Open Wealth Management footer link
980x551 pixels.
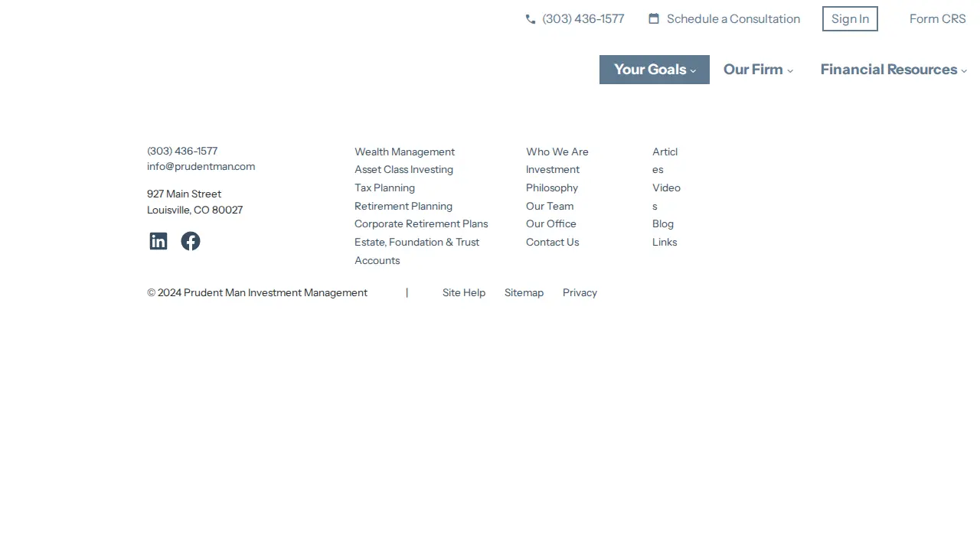pos(404,152)
